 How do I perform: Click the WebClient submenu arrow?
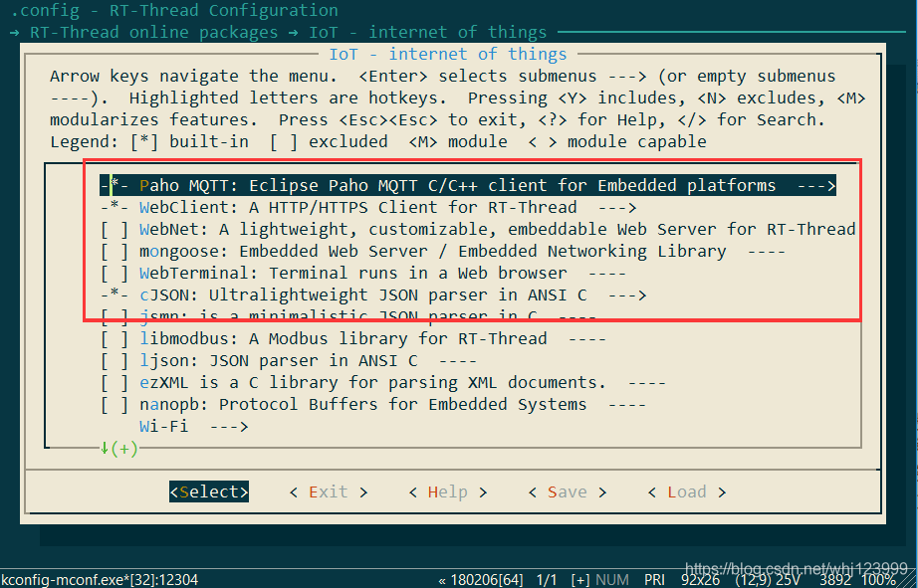coord(617,208)
